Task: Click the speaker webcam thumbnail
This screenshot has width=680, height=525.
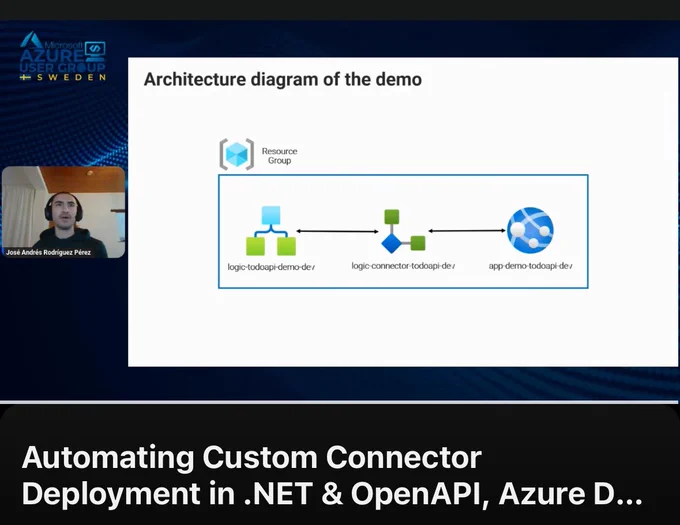Action: pos(63,212)
